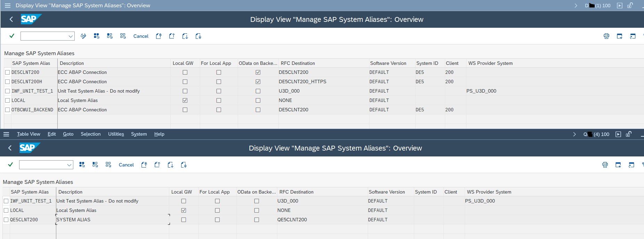Screen dimensions: 644x239
Task: Click the Back arrow in bottom window header
Action: [x=10, y=148]
